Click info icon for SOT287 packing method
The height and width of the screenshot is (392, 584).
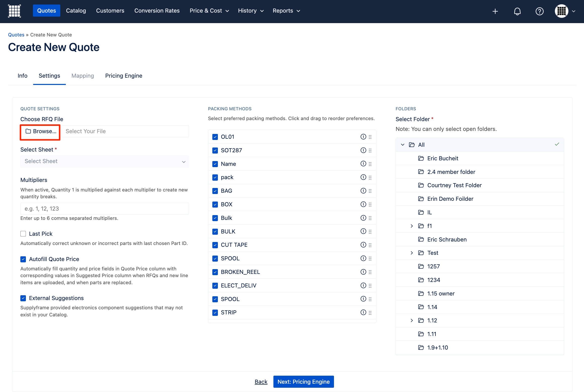[363, 150]
